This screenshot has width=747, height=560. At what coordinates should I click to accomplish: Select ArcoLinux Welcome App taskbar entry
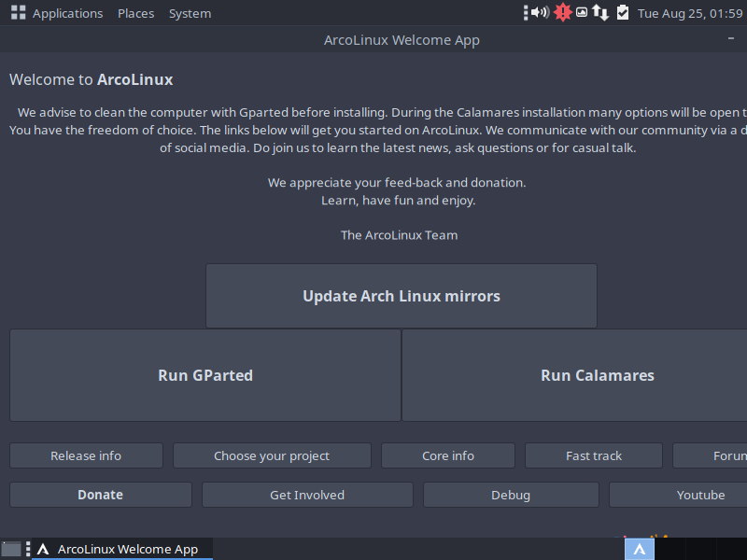122,549
